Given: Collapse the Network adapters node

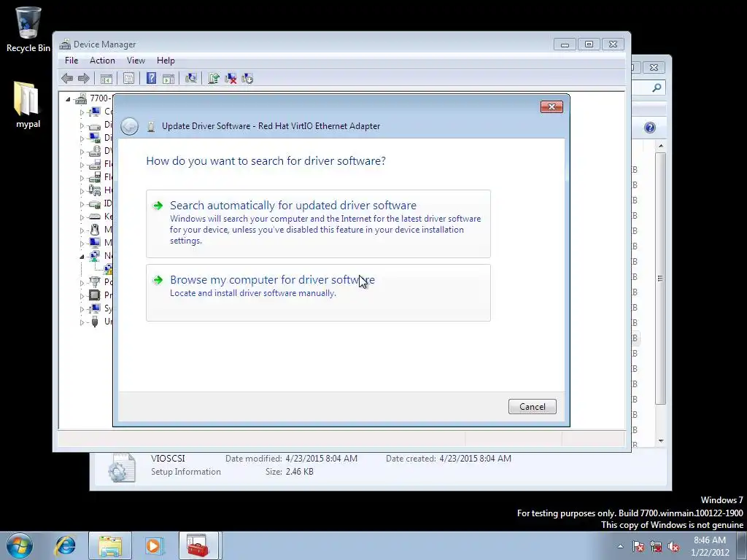Looking at the screenshot, I should (82, 257).
